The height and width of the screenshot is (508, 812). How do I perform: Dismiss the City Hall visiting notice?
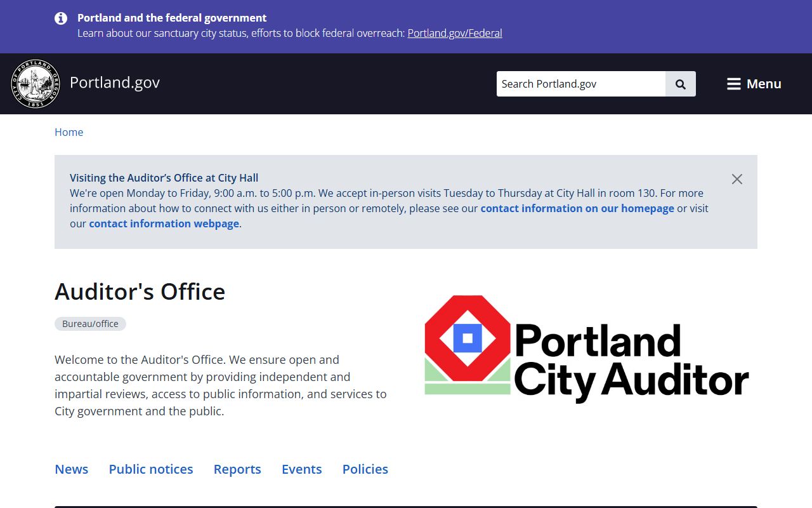[737, 179]
